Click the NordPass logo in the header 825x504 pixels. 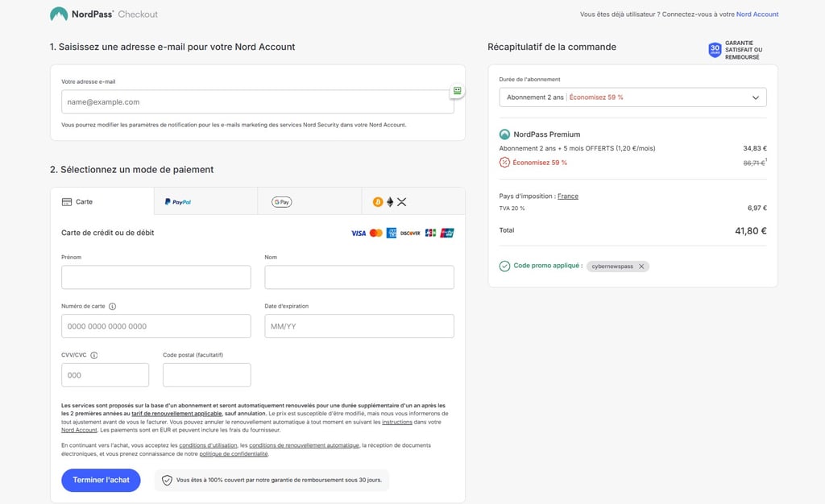coord(81,14)
